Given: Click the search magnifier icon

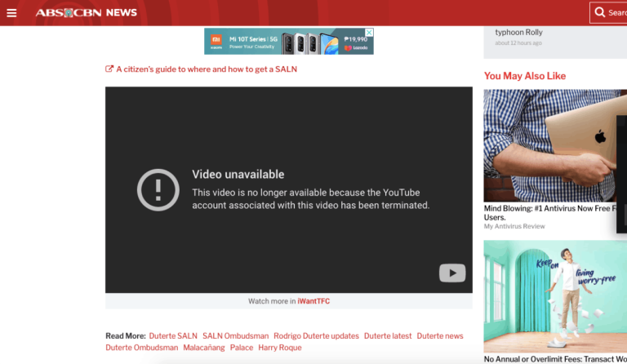Looking at the screenshot, I should [599, 12].
